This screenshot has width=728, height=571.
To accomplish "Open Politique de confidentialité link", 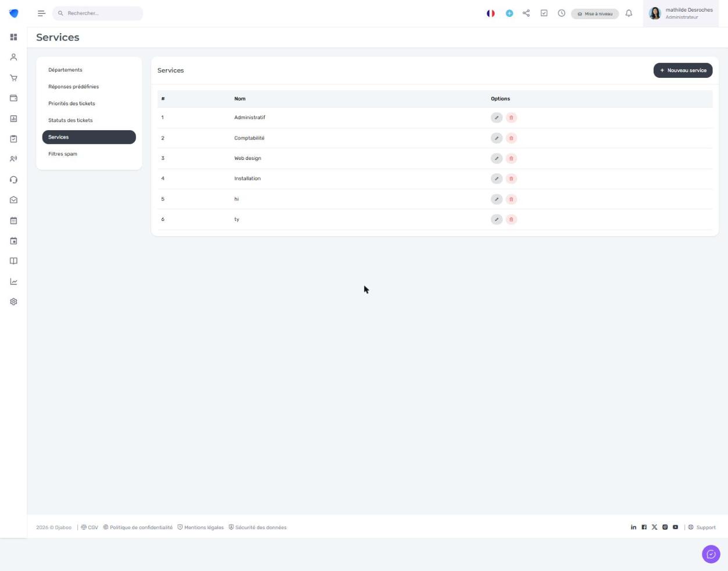I will (x=138, y=527).
